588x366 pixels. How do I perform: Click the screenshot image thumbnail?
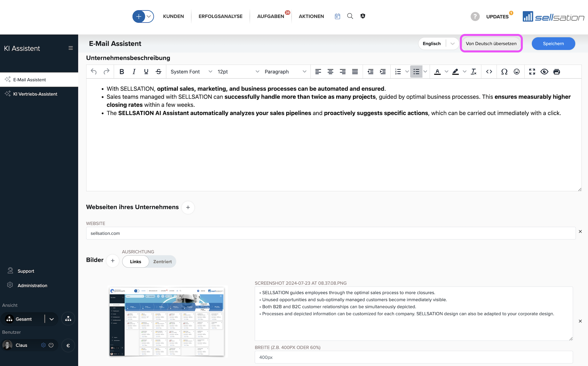167,322
